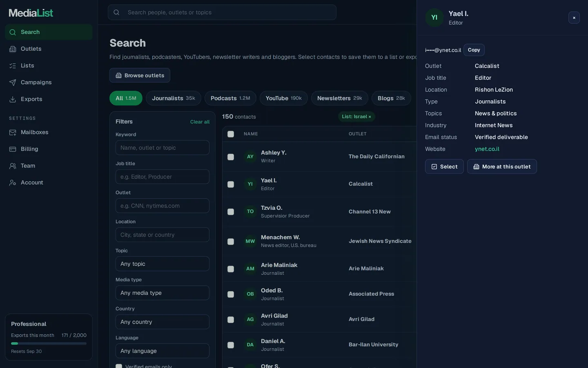Screen dimensions: 588x368
Task: Click Yael I. YI avatar in detail panel
Action: (434, 18)
